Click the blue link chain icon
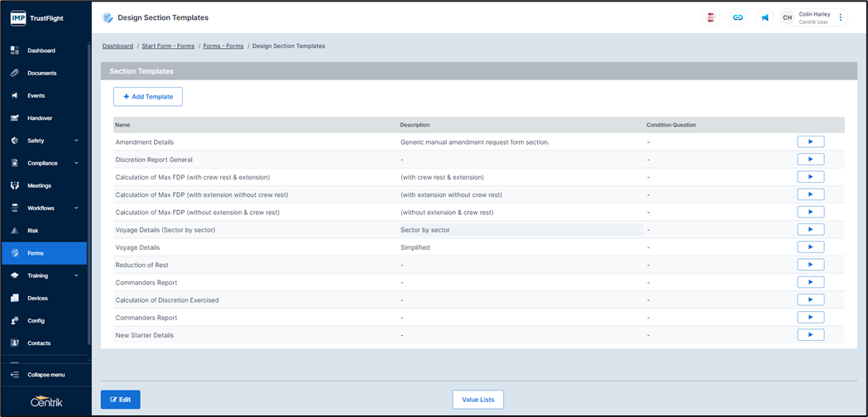The image size is (868, 417). tap(738, 17)
